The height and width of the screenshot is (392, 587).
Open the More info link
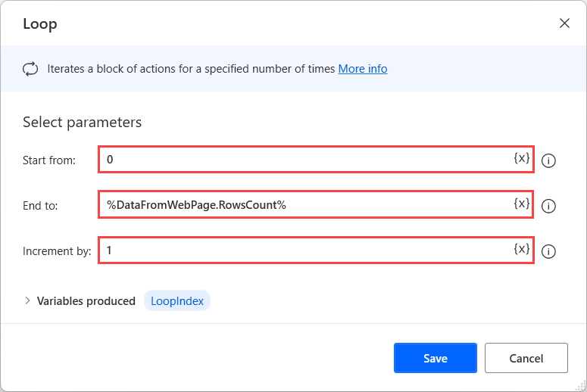point(362,69)
